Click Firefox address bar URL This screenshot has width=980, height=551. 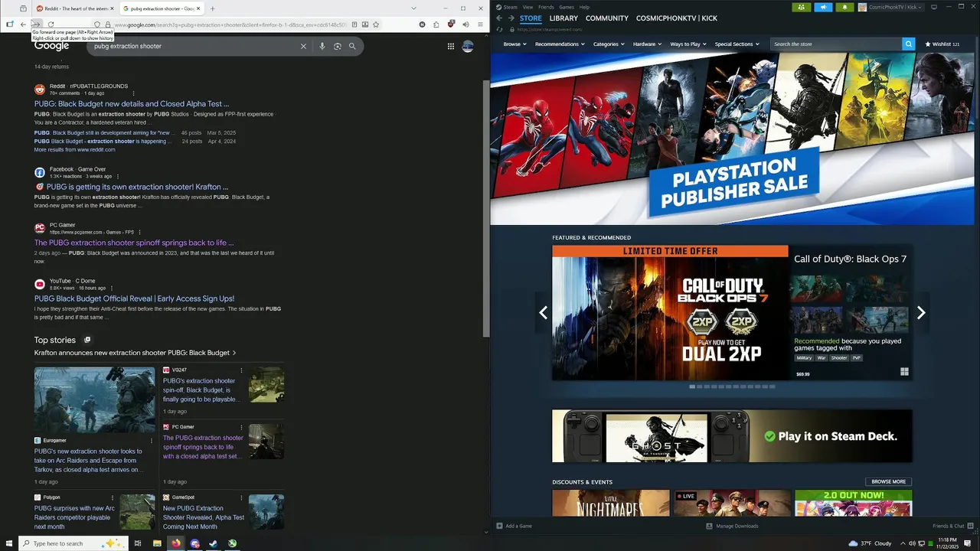coord(230,24)
